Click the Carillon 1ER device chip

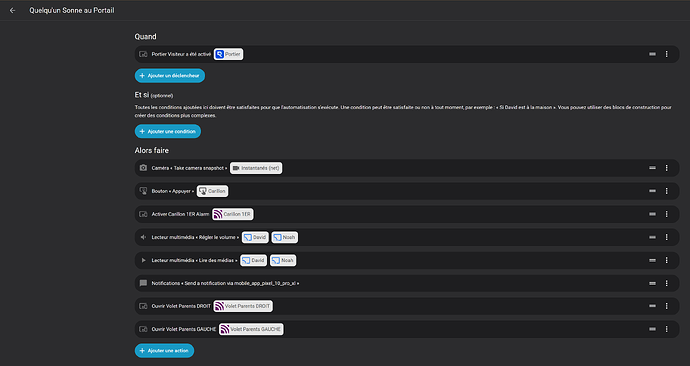233,214
